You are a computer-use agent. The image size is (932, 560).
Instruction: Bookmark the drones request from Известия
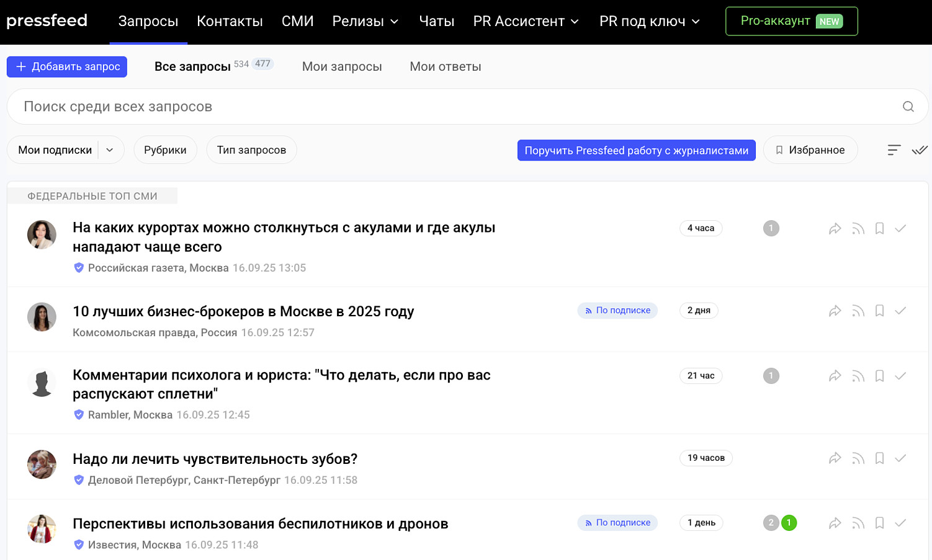(879, 523)
